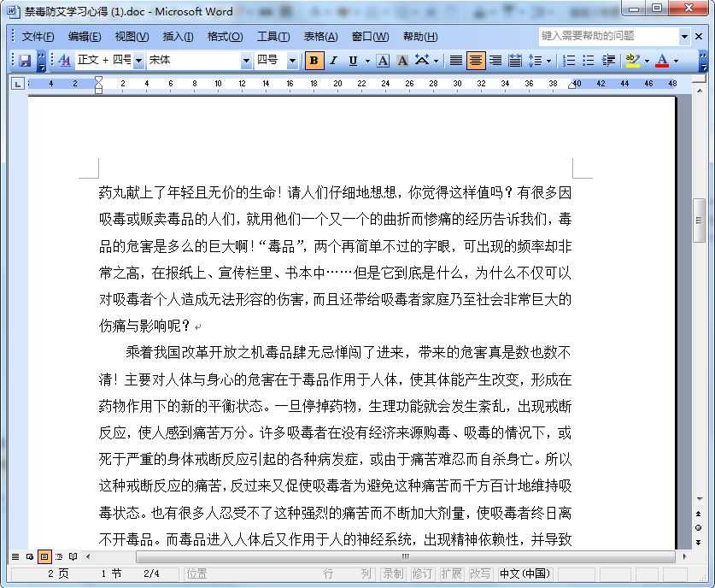The image size is (715, 588).
Task: Open font color dropdown arrow
Action: (676, 60)
